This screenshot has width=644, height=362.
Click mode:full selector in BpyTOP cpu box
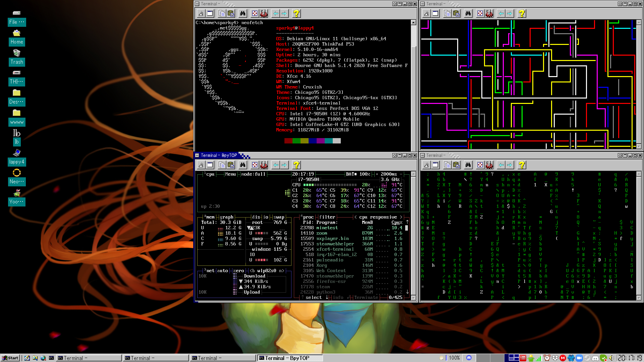pos(253,174)
